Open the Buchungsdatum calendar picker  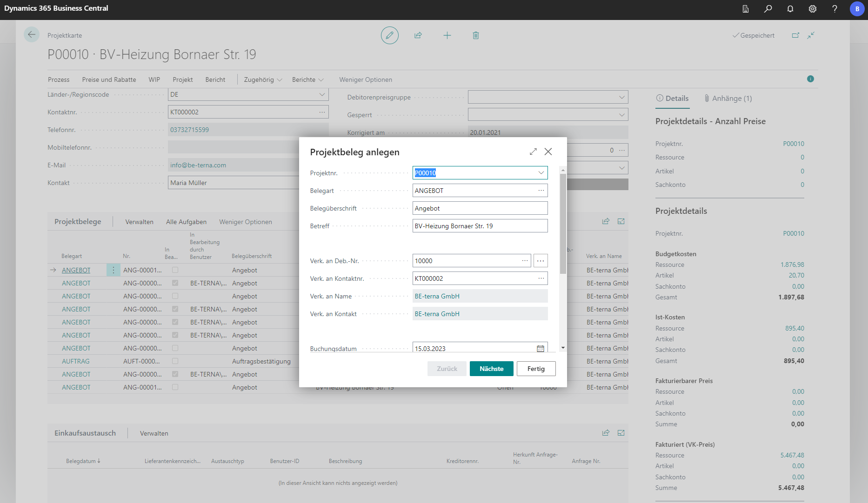pos(541,349)
